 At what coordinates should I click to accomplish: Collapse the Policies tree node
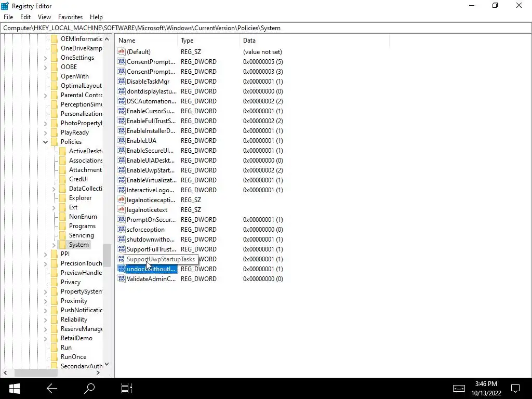coord(46,142)
